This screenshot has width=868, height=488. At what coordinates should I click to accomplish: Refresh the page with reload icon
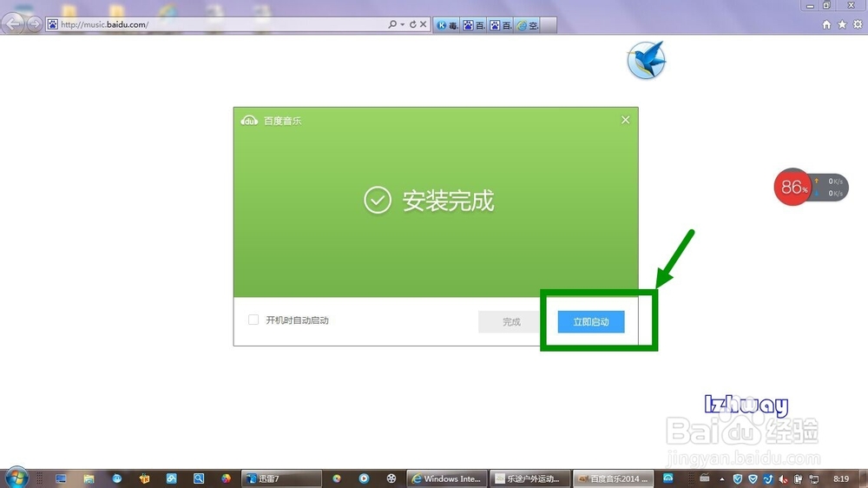point(413,24)
